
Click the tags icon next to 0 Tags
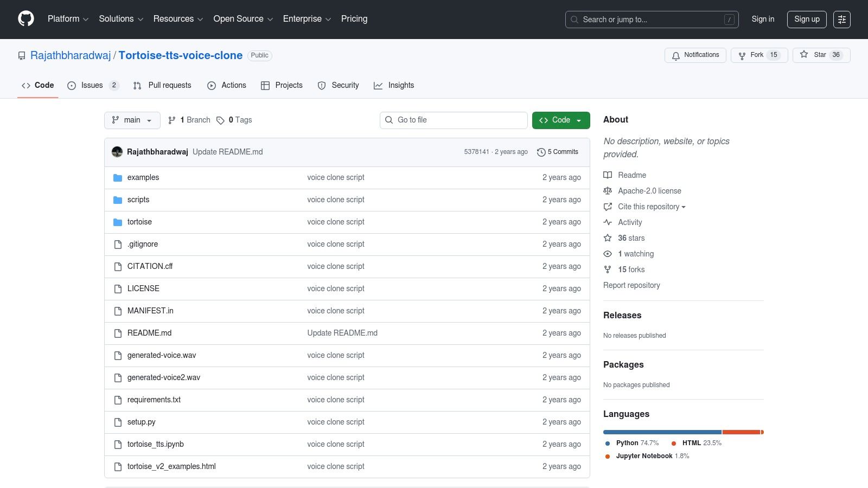pos(220,120)
